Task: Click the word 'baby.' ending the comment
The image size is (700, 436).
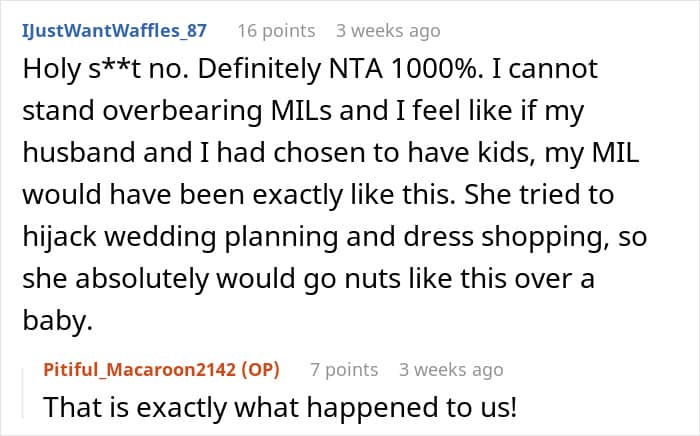Action: coord(58,320)
